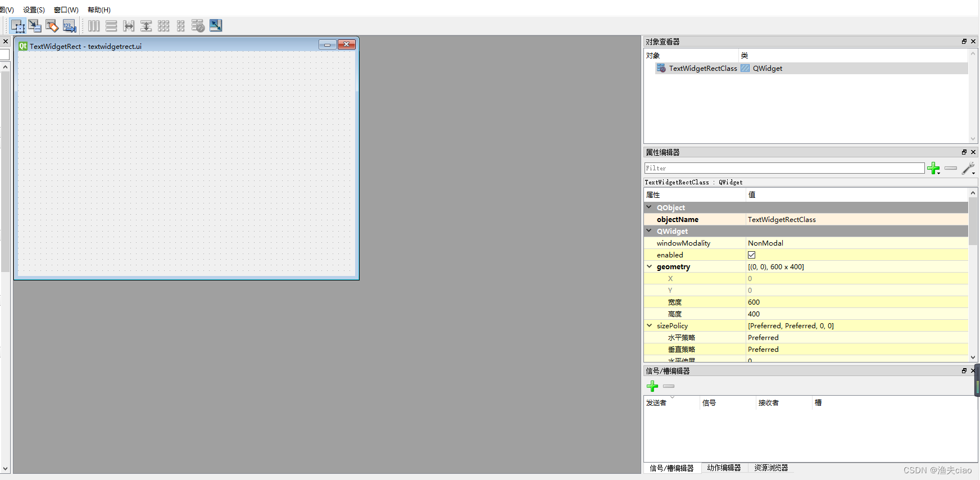
Task: Collapse the QWidget property group
Action: pos(649,231)
